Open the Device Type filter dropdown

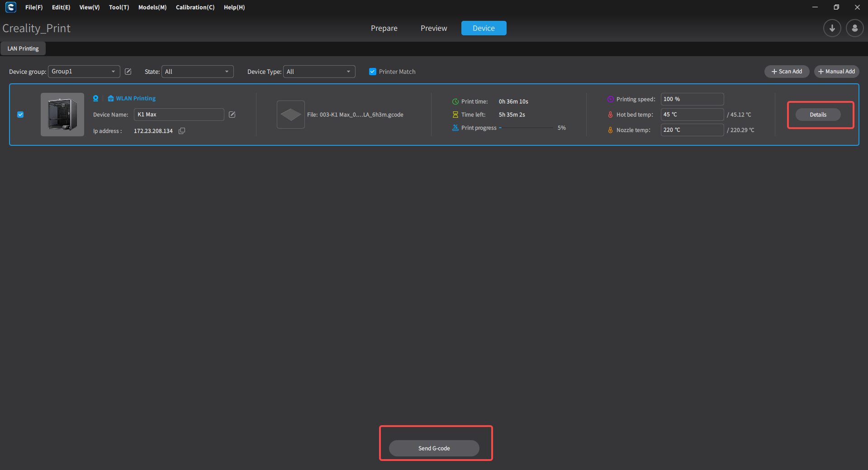[x=319, y=72]
